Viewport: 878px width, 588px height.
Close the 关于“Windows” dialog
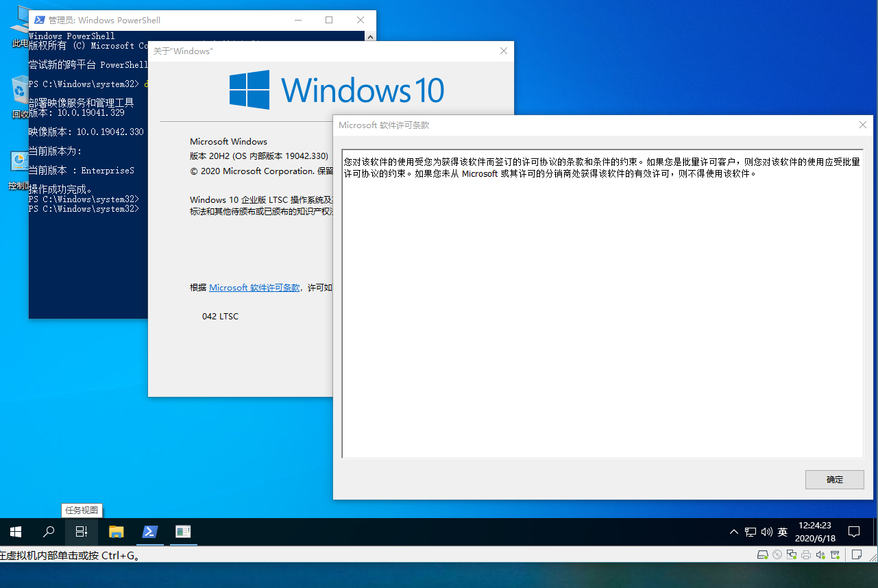point(504,51)
